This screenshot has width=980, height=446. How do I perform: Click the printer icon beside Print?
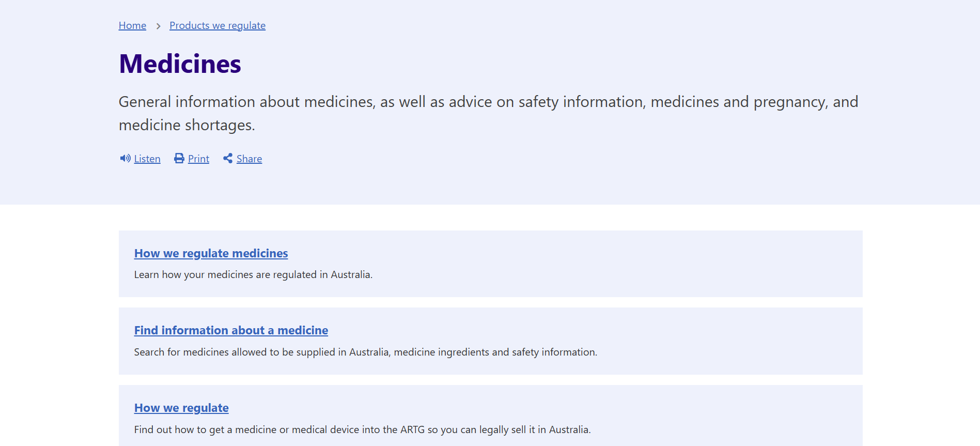click(179, 159)
